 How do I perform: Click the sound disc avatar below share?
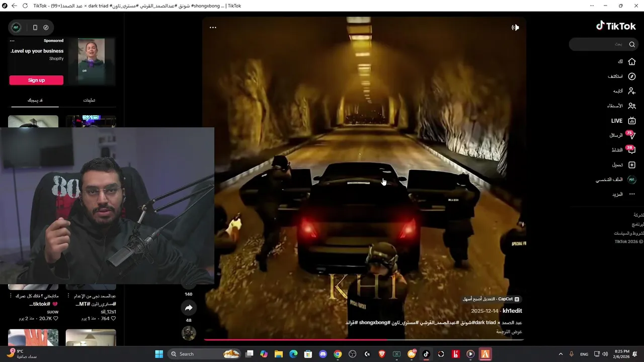pyautogui.click(x=189, y=333)
